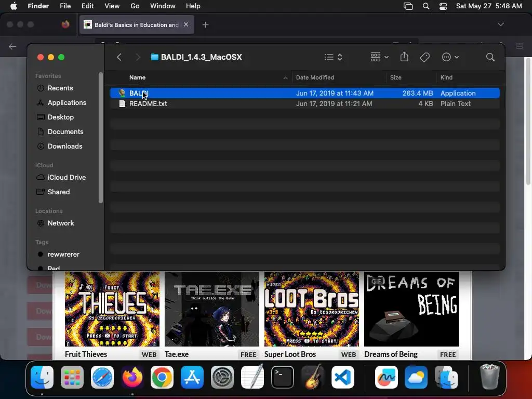Screen dimensions: 532x399
Task: Click the Share icon in Finder toolbar
Action: (404, 57)
